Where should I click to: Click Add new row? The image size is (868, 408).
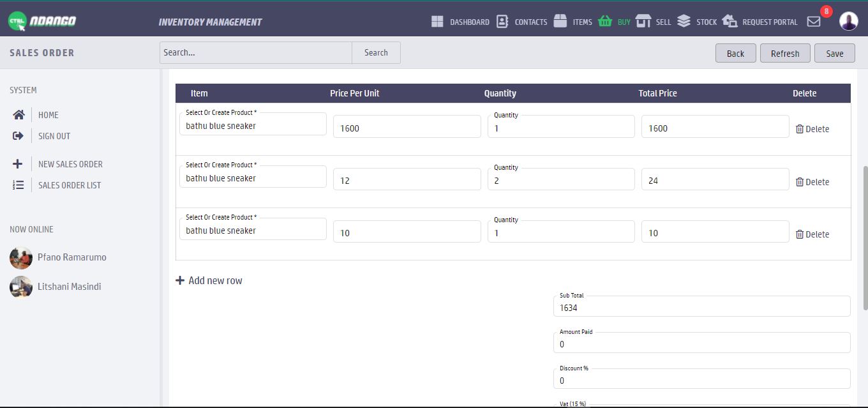click(209, 280)
